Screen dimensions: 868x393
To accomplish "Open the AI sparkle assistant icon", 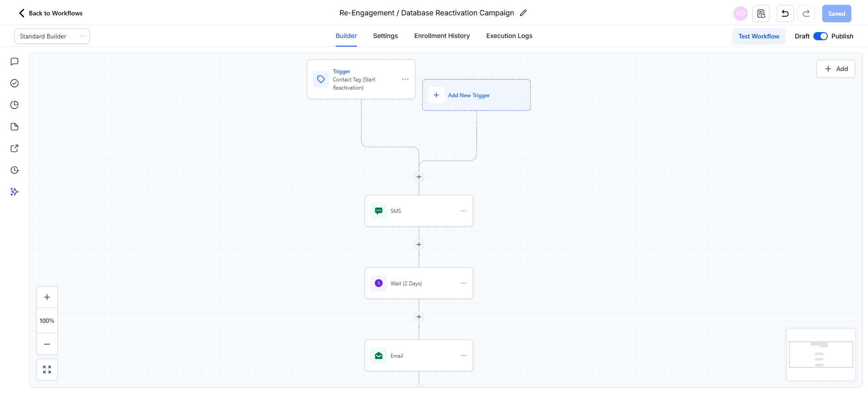I will 14,192.
